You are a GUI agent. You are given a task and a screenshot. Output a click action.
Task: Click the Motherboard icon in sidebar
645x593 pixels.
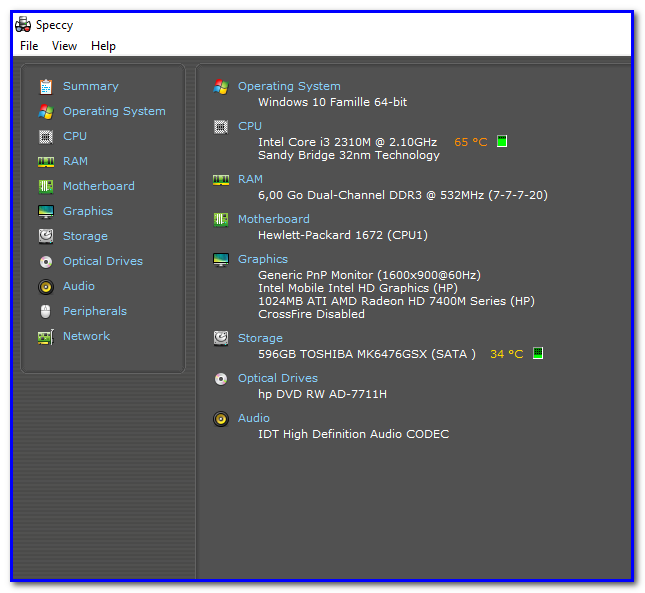(x=46, y=186)
